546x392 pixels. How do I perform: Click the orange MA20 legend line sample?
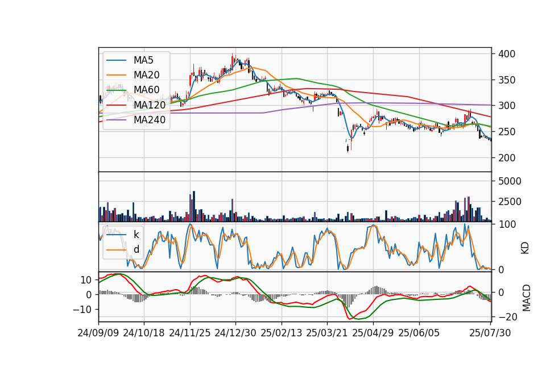pyautogui.click(x=116, y=75)
